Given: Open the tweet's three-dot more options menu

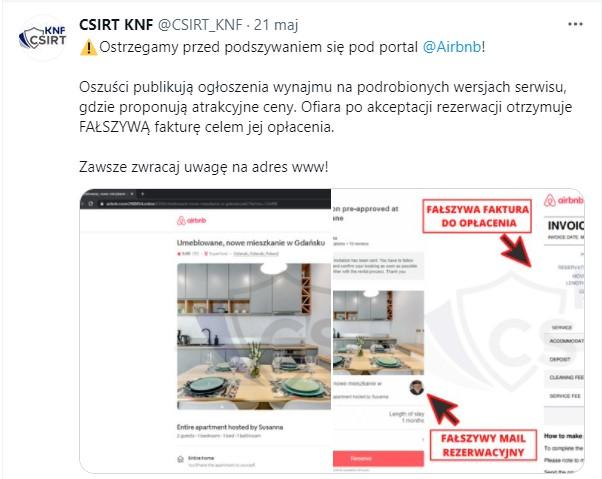Looking at the screenshot, I should 575,24.
